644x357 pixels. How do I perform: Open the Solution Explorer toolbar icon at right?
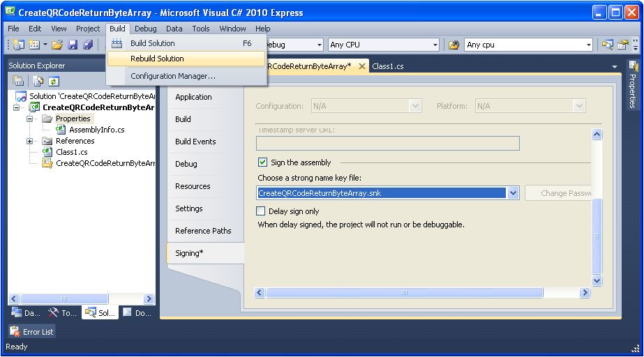pos(608,45)
